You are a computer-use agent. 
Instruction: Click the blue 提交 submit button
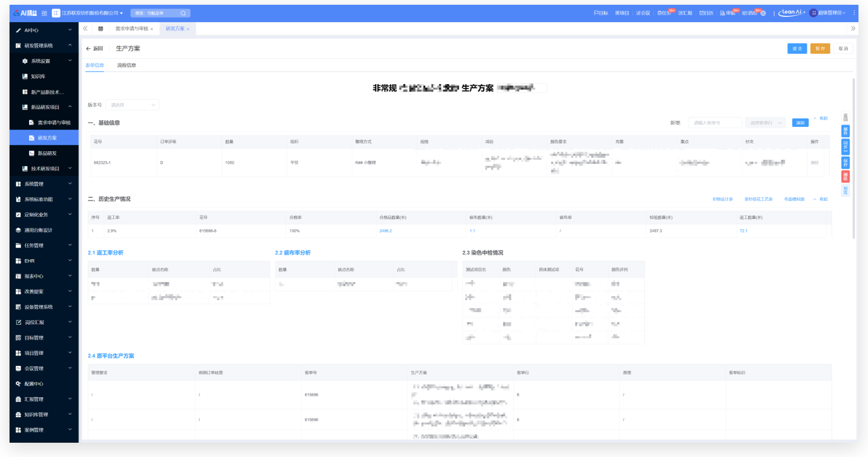tap(797, 49)
